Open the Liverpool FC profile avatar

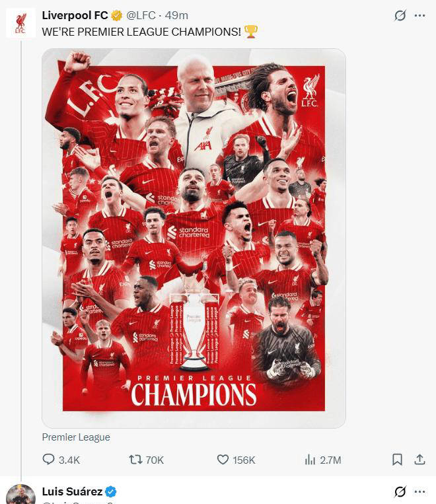[x=20, y=23]
